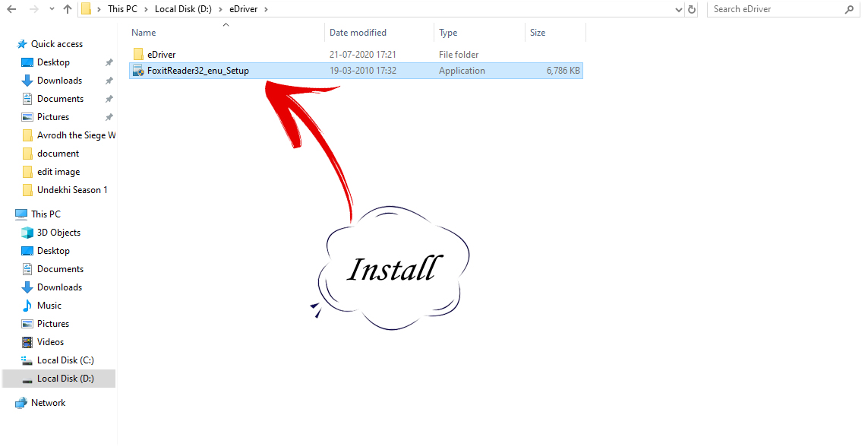
Task: Select eDriver breadcrumb in address bar
Action: [244, 9]
